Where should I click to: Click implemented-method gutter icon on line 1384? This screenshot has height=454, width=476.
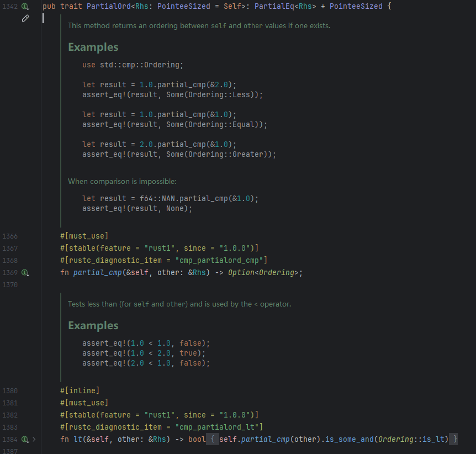pos(25,440)
